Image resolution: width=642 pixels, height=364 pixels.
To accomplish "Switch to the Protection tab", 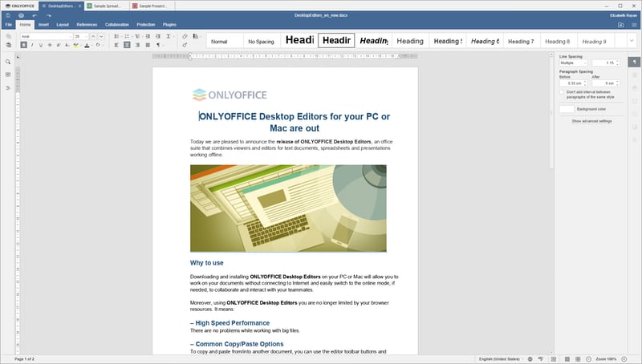I will (146, 25).
